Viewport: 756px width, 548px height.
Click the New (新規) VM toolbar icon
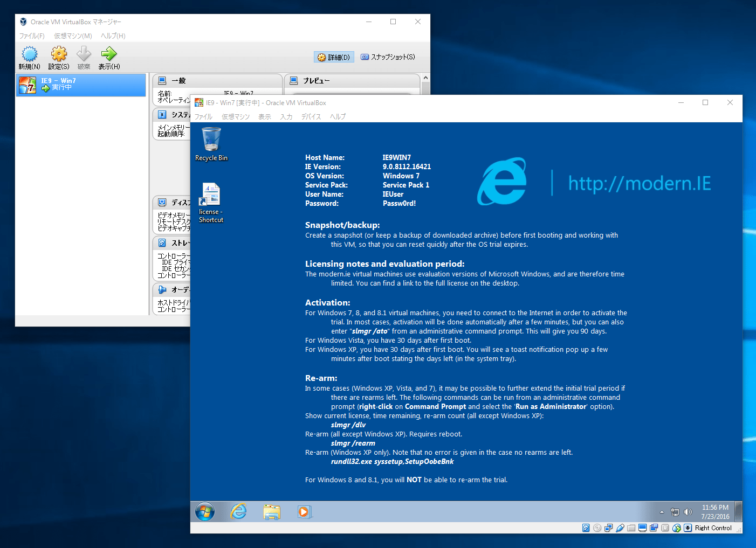(29, 58)
